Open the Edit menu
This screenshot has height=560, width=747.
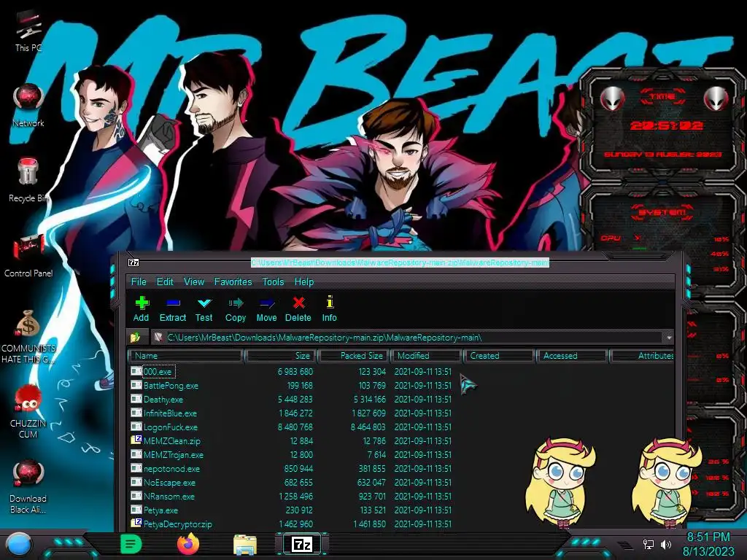(x=165, y=282)
